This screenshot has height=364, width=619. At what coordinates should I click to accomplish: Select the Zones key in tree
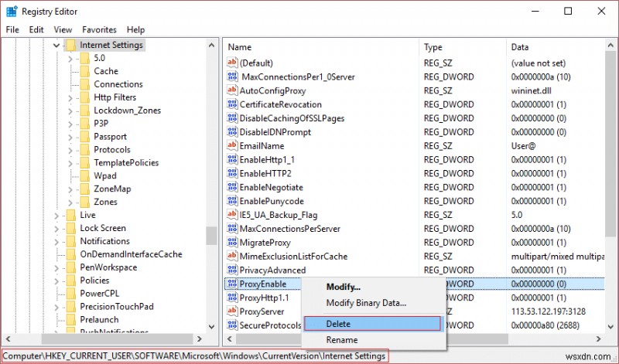coord(105,202)
